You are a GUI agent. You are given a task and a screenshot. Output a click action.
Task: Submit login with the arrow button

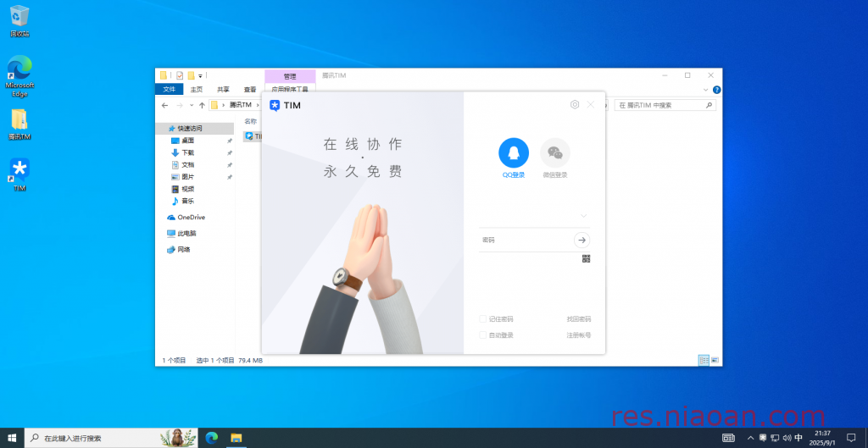(581, 240)
